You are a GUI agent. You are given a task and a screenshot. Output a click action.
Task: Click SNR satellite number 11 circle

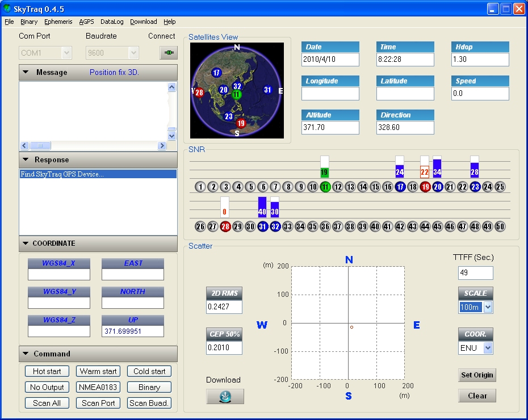point(325,187)
